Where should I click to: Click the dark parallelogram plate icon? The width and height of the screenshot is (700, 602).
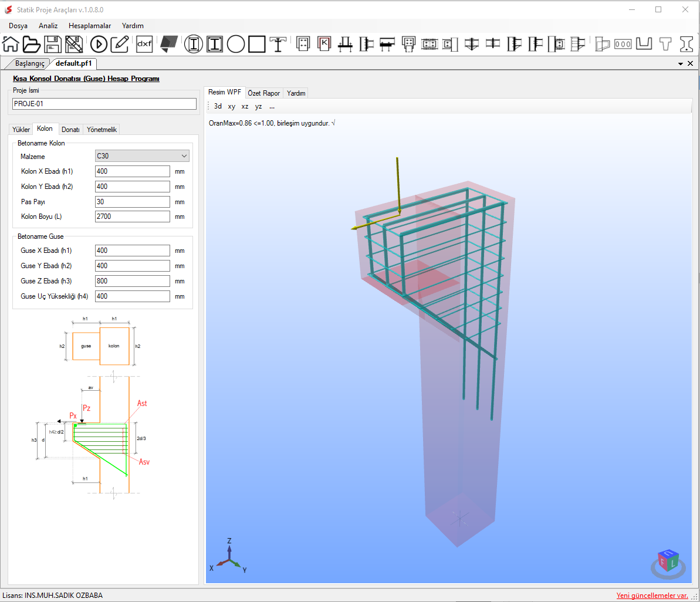(169, 44)
